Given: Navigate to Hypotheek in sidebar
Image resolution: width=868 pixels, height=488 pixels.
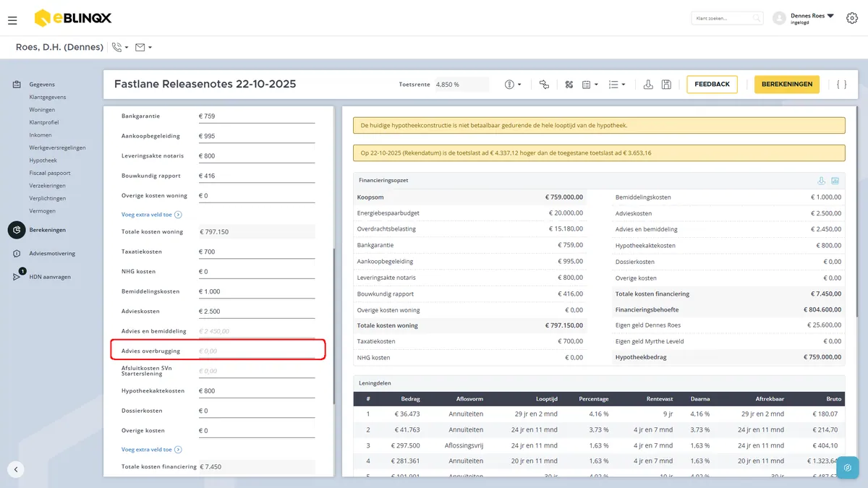Looking at the screenshot, I should click(x=43, y=160).
